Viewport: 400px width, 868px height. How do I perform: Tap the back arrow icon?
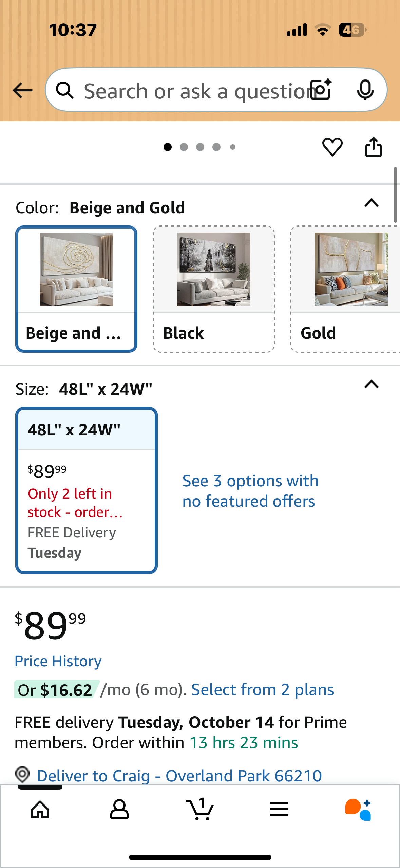tap(22, 90)
